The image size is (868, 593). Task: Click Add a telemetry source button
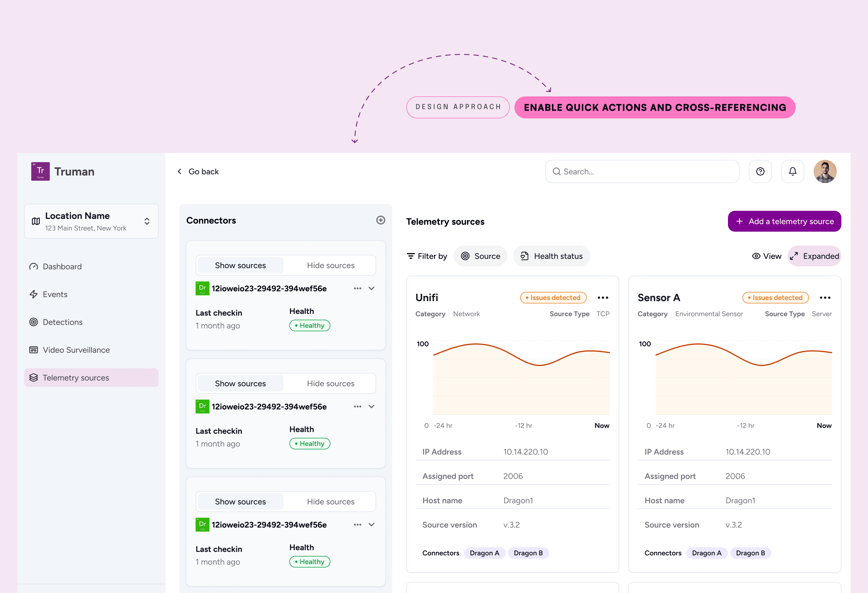pyautogui.click(x=784, y=221)
